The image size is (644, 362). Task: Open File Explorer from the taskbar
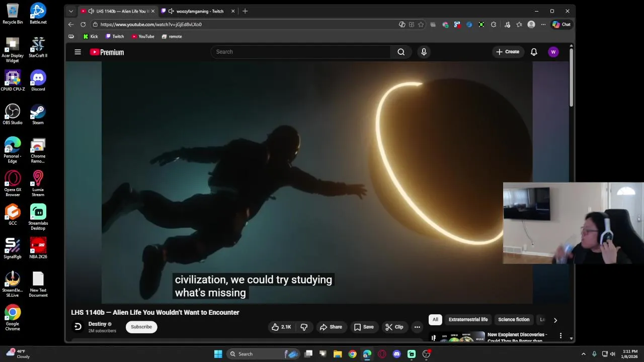point(338,354)
